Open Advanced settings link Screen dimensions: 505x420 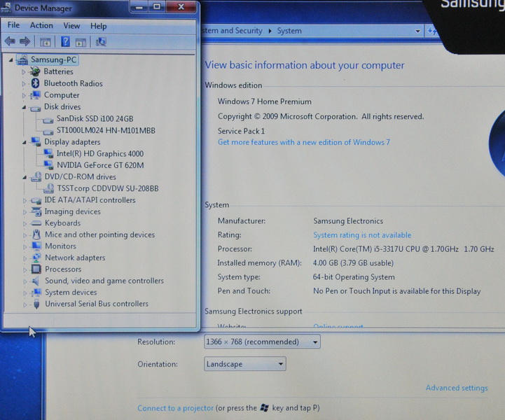coord(457,388)
